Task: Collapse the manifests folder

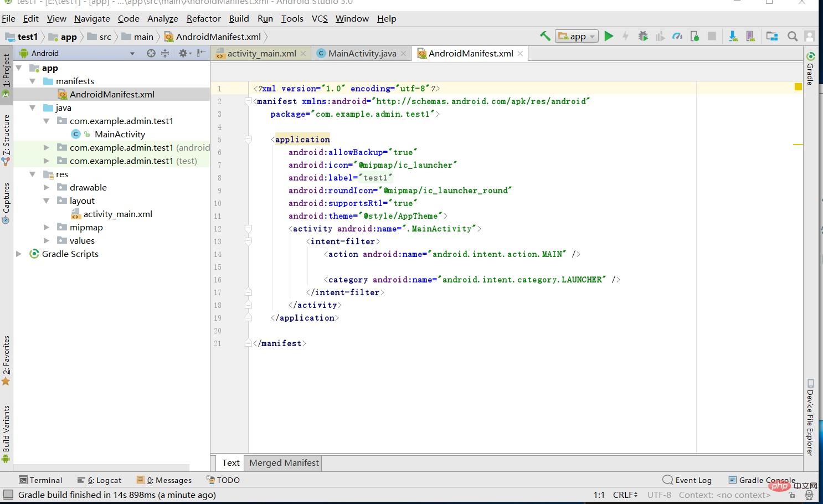Action: point(33,81)
